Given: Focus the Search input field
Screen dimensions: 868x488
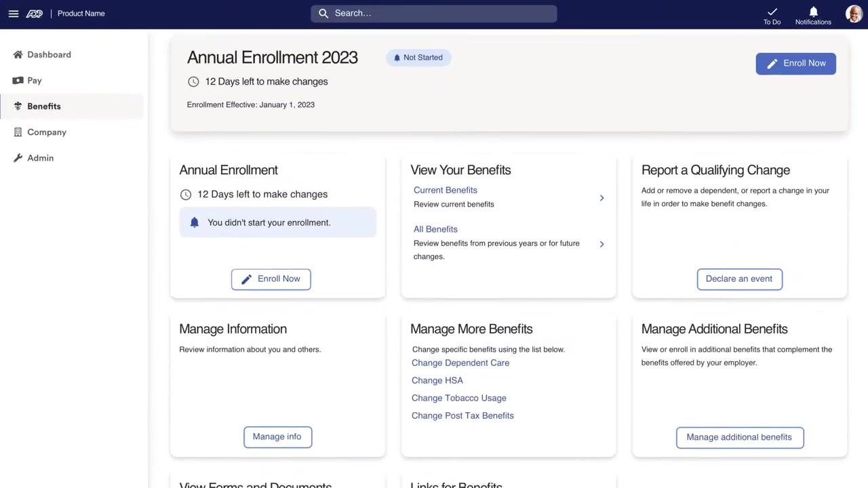Looking at the screenshot, I should pos(434,14).
